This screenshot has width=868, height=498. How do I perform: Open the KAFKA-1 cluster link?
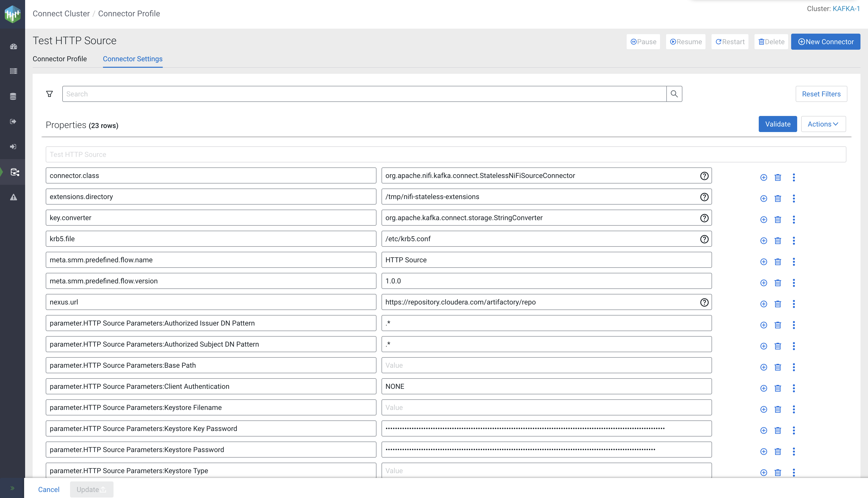(846, 9)
